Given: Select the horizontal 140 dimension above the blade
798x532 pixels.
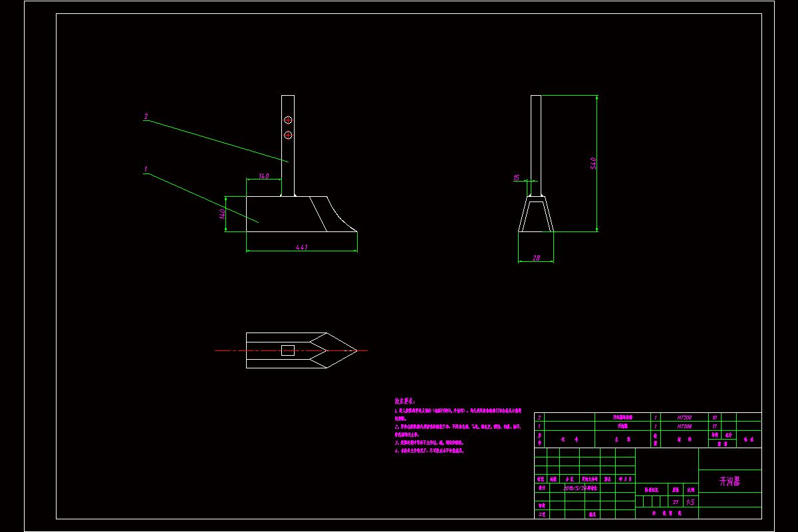Looking at the screenshot, I should (x=263, y=176).
